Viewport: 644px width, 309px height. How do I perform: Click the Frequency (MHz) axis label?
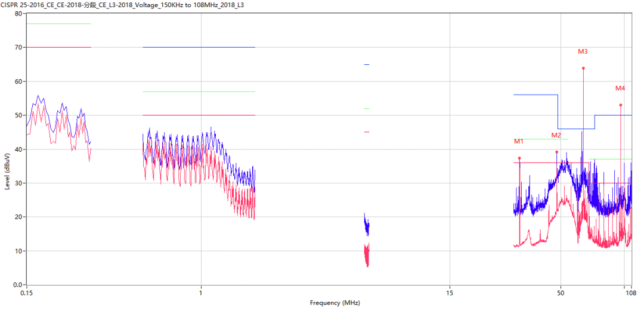pos(335,303)
